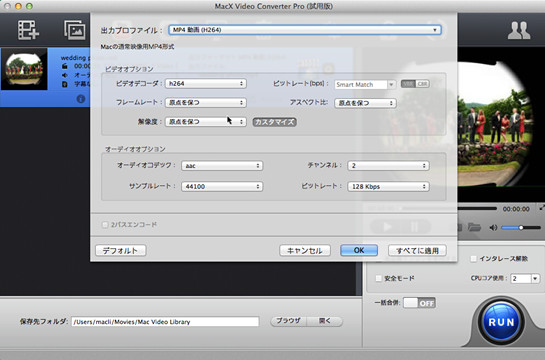This screenshot has width=545, height=360.
Task: Open the audio ビットレート 128 Kbps dropdown
Action: (x=388, y=187)
